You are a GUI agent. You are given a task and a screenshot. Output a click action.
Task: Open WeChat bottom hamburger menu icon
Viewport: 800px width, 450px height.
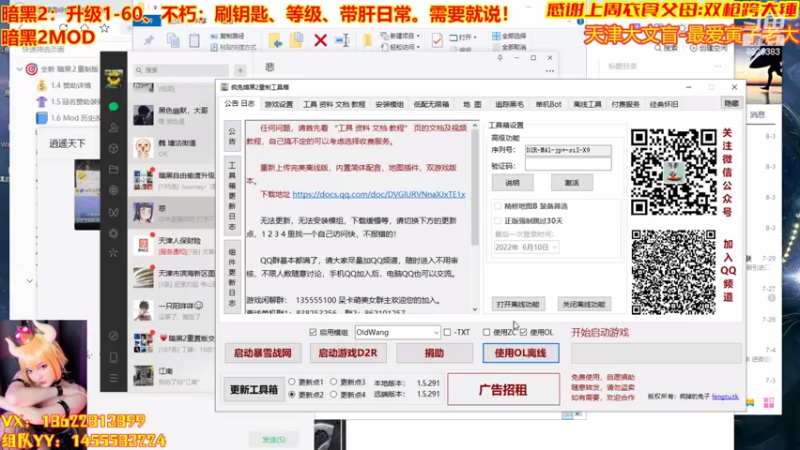(x=114, y=378)
